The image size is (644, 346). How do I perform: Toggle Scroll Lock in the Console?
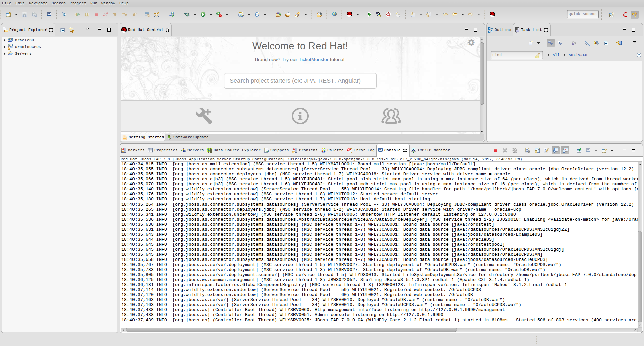537,150
